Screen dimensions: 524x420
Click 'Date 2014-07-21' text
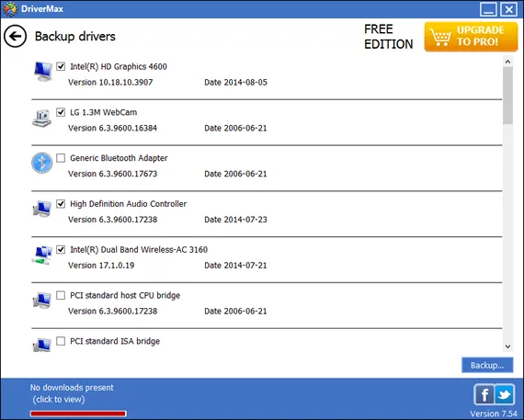(235, 266)
